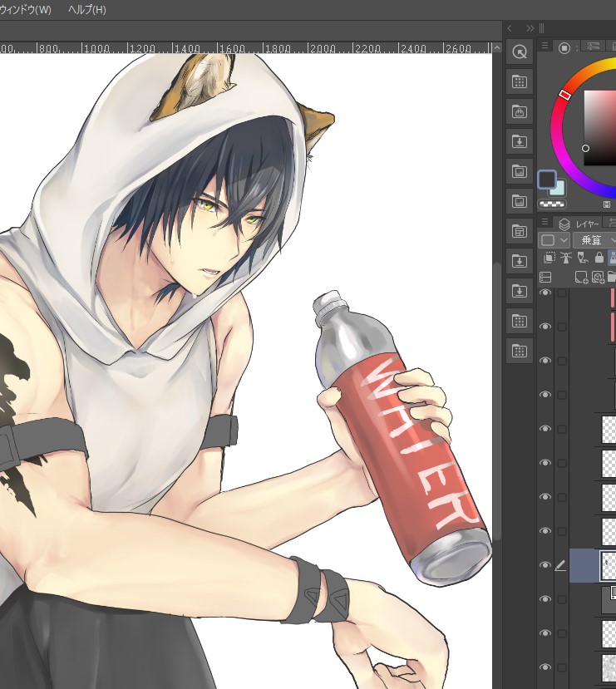Click the Quick Access magnifier-arrow icon
This screenshot has width=616, height=689.
(x=520, y=52)
